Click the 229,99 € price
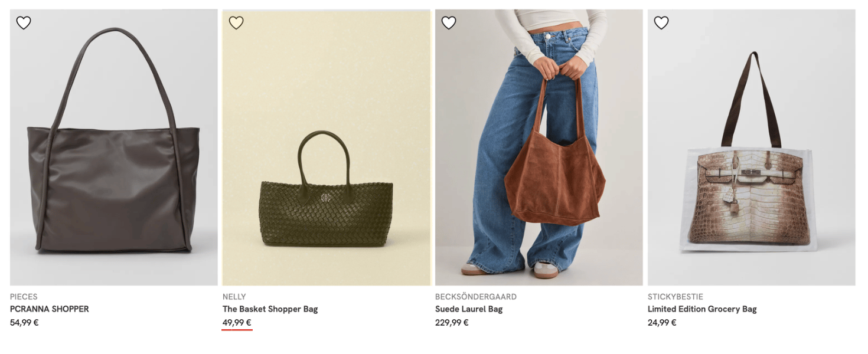868x354 pixels. 452,323
